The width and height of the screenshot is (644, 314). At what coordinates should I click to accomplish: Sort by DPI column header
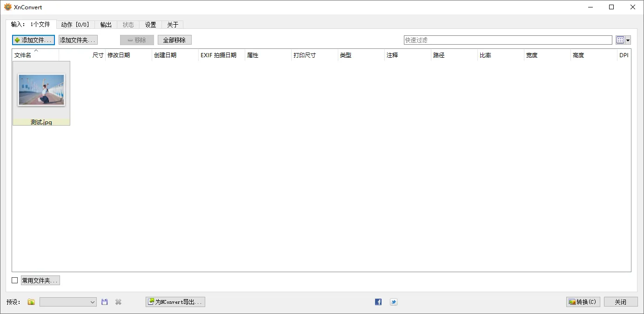click(x=624, y=55)
